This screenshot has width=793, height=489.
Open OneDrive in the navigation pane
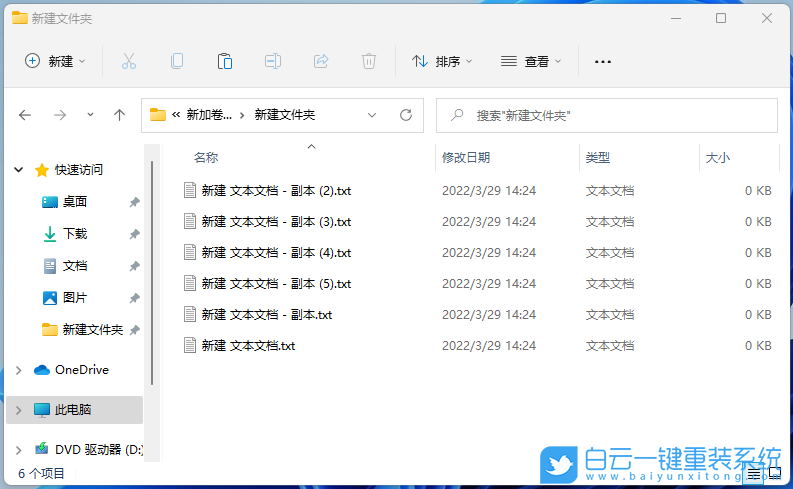[81, 370]
